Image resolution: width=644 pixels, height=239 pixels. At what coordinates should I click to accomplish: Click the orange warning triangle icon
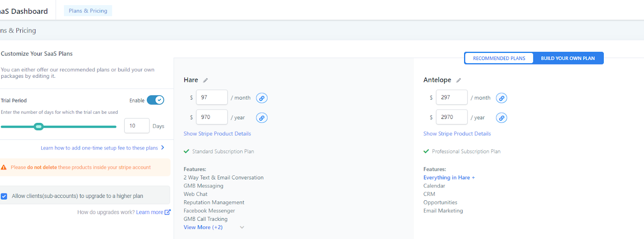(4, 167)
